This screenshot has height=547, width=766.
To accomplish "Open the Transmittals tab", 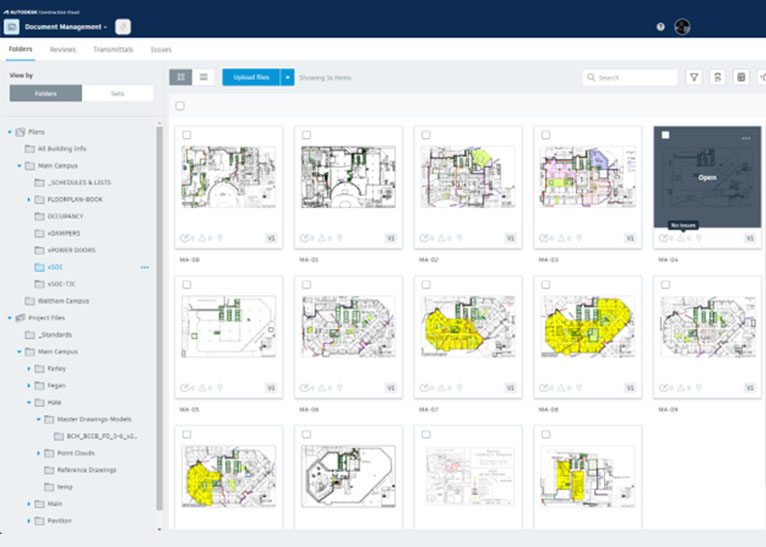I will tap(113, 49).
